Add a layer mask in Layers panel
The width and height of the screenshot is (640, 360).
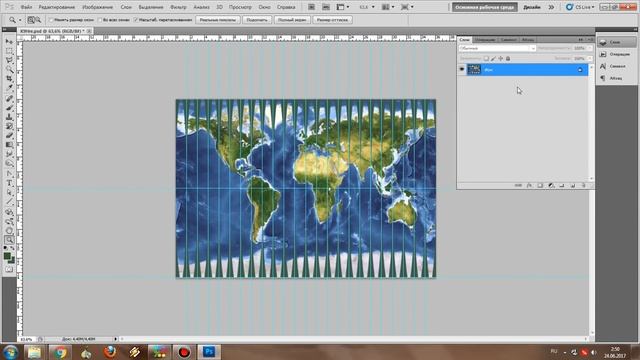point(540,185)
